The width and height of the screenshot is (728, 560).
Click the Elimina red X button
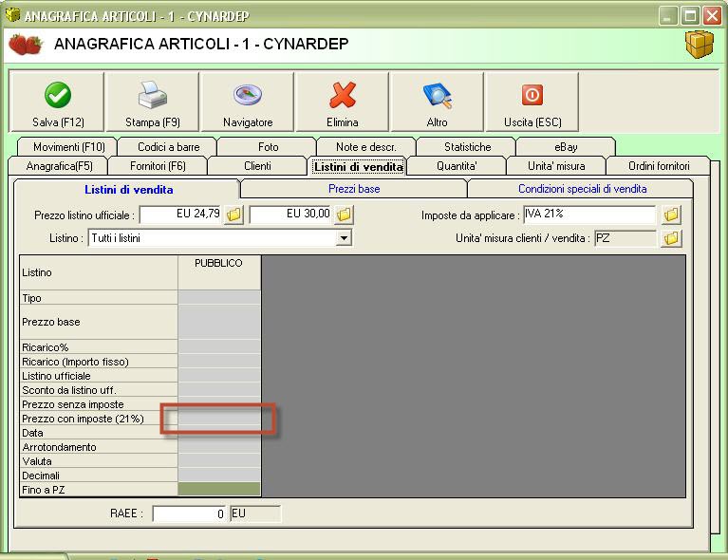(343, 103)
